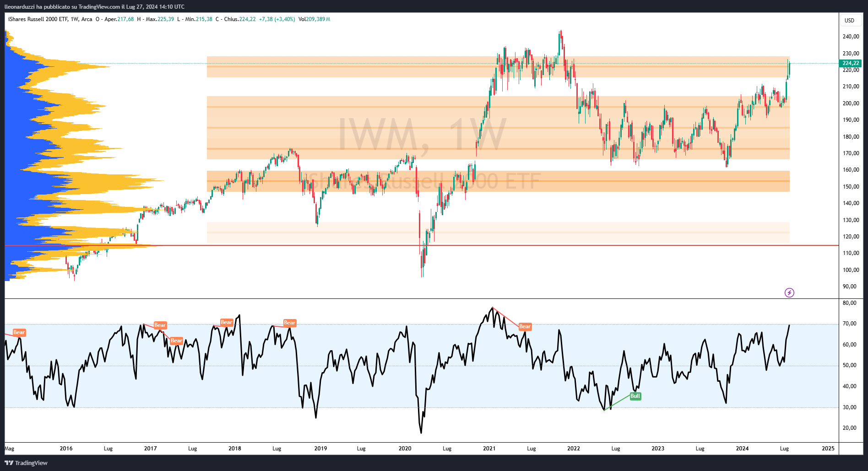Click the current price tag 224,22

[851, 63]
